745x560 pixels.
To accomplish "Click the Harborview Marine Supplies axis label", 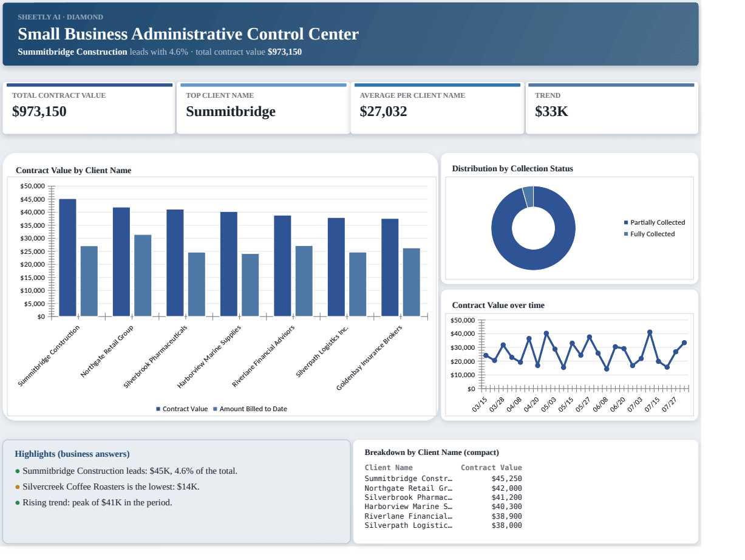I will pyautogui.click(x=209, y=357).
